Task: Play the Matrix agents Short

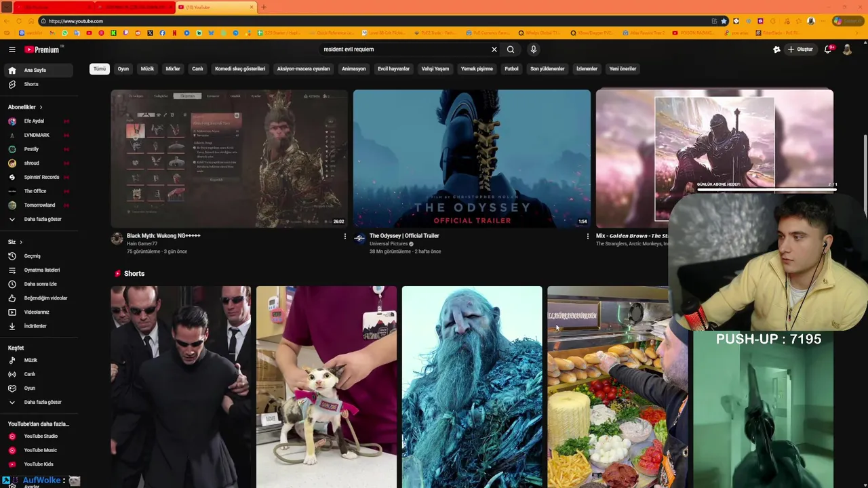Action: coord(181,387)
